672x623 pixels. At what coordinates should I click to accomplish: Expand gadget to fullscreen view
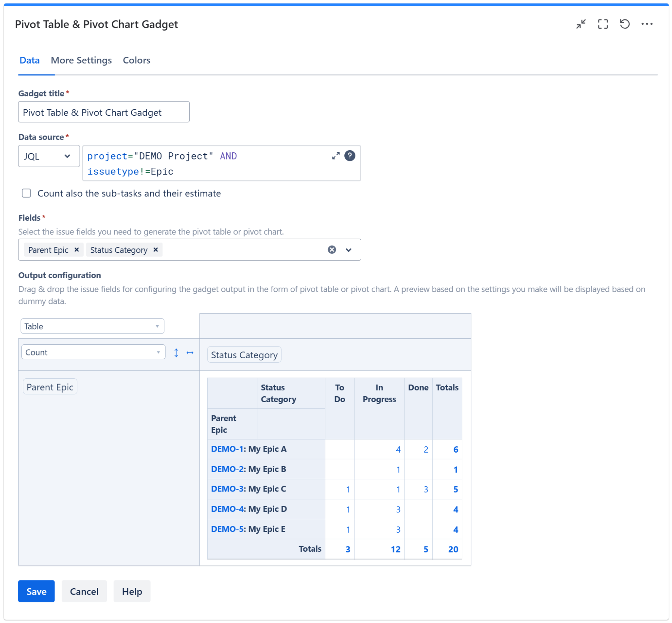click(603, 24)
